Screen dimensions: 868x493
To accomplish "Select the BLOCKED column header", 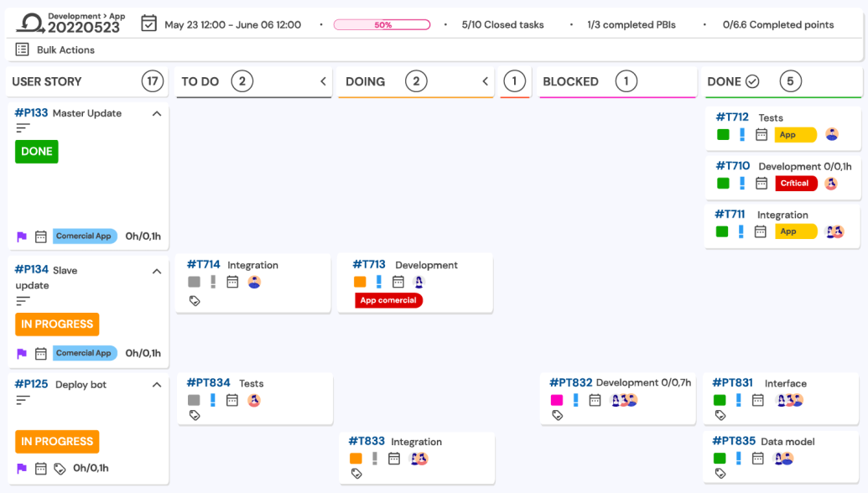I will click(570, 81).
